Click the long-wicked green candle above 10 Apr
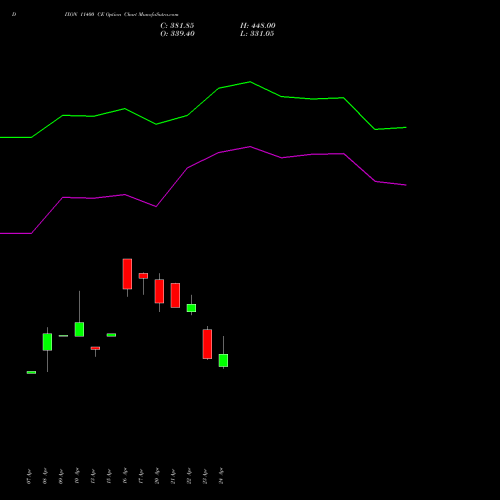500x500 pixels. pyautogui.click(x=79, y=329)
